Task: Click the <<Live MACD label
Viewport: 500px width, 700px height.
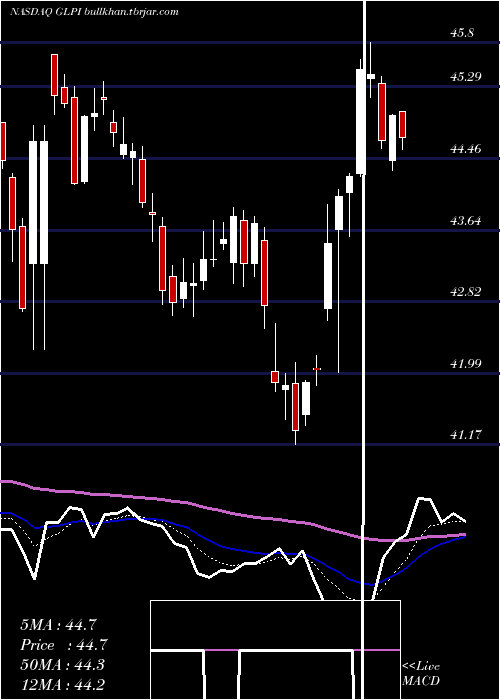Action: pos(421,674)
